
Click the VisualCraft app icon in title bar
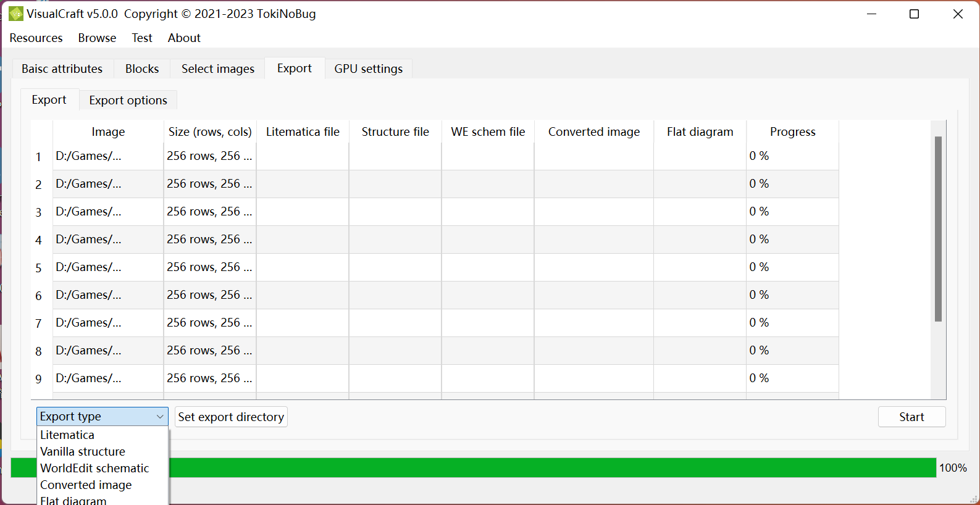click(x=15, y=14)
